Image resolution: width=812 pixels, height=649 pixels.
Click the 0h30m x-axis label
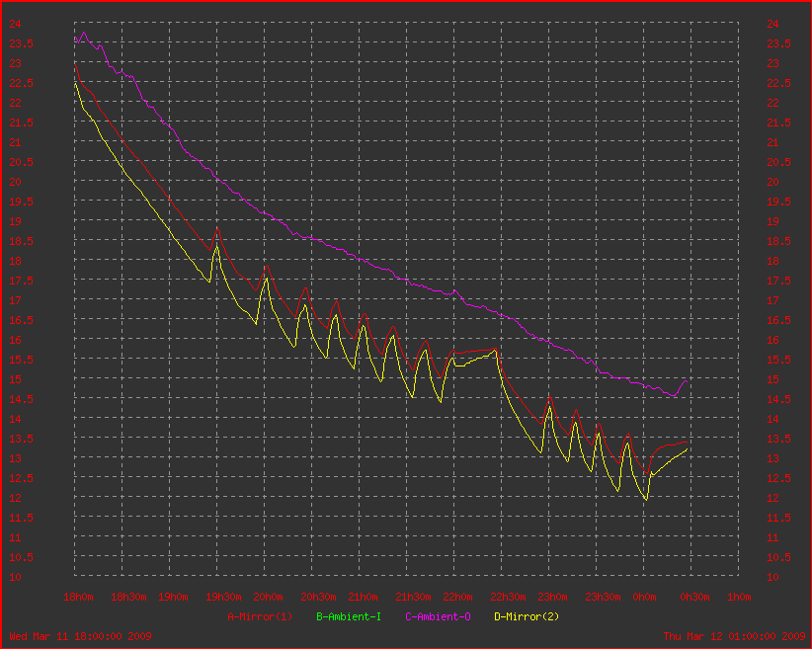[x=694, y=597]
